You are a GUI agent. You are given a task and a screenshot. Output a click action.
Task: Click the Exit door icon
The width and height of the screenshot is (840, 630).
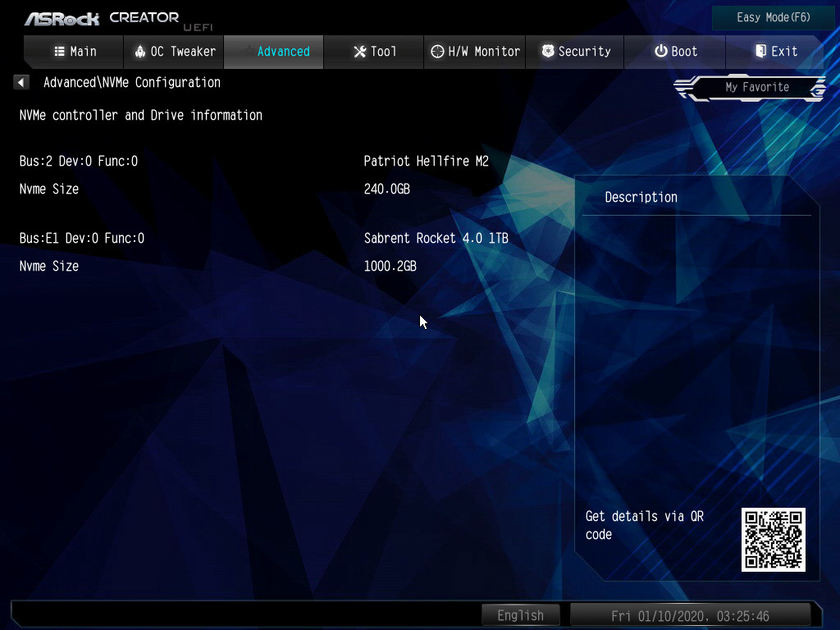[760, 52]
